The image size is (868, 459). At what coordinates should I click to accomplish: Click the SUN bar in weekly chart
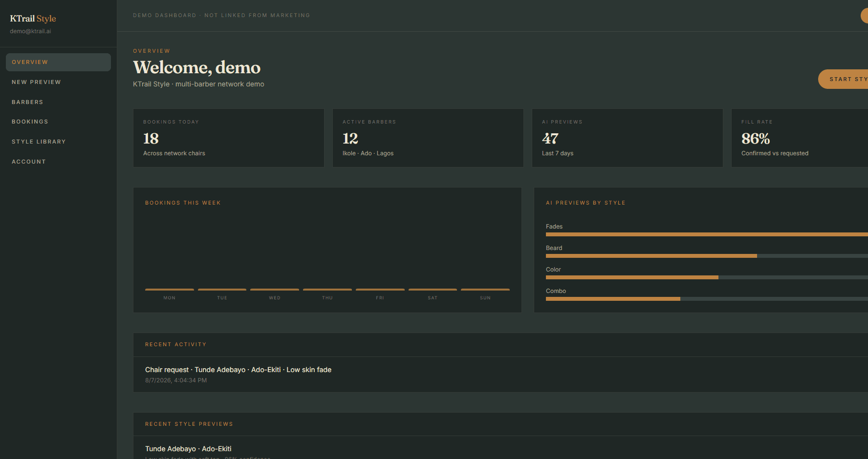(485, 290)
